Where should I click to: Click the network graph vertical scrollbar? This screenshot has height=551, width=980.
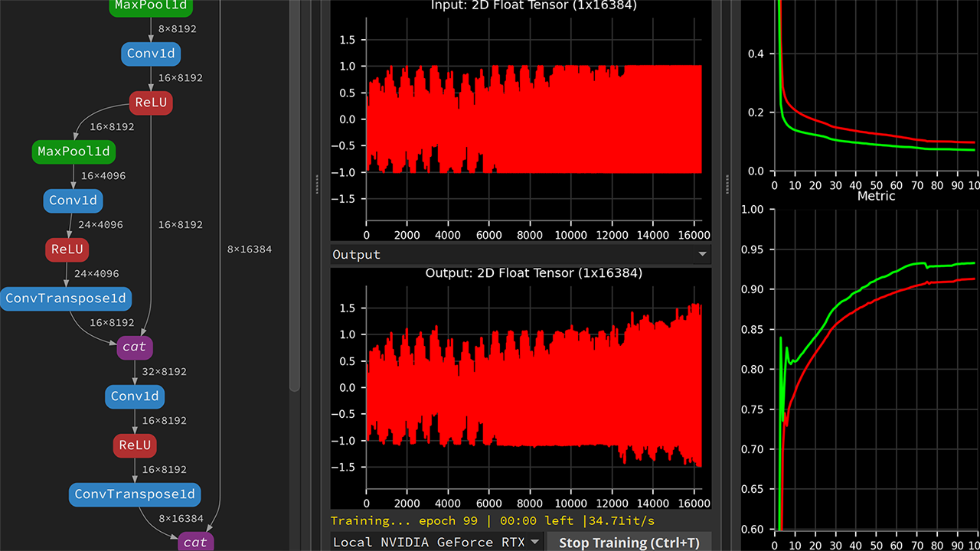tap(295, 195)
